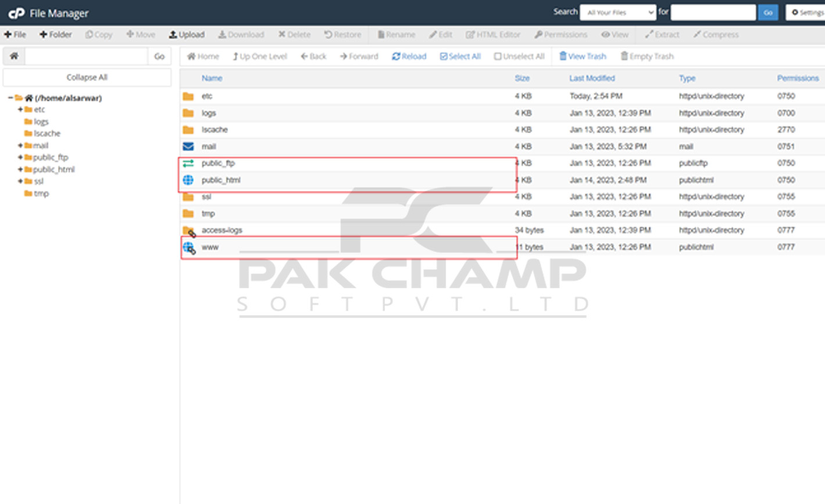
Task: Sort by the Name column header
Action: pyautogui.click(x=212, y=78)
